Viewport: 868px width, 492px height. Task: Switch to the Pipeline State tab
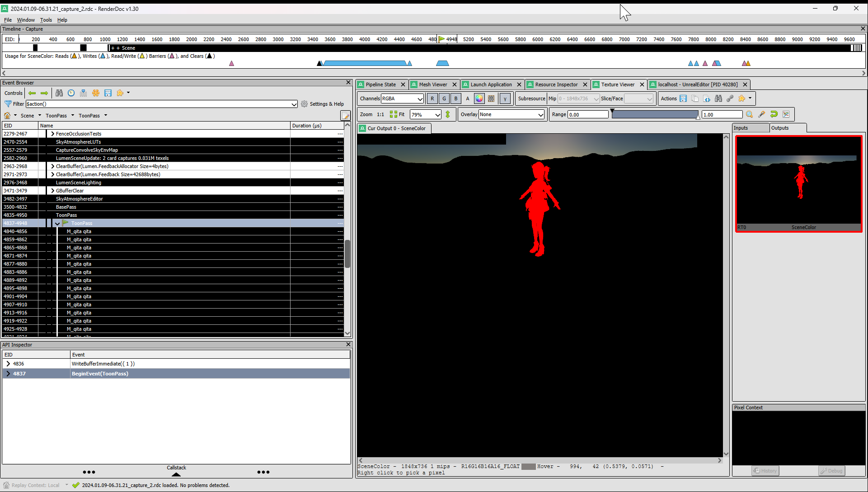click(x=380, y=84)
